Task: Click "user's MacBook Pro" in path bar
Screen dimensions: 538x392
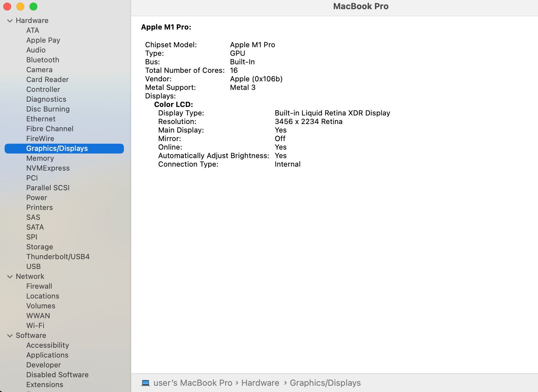Action: pyautogui.click(x=193, y=383)
